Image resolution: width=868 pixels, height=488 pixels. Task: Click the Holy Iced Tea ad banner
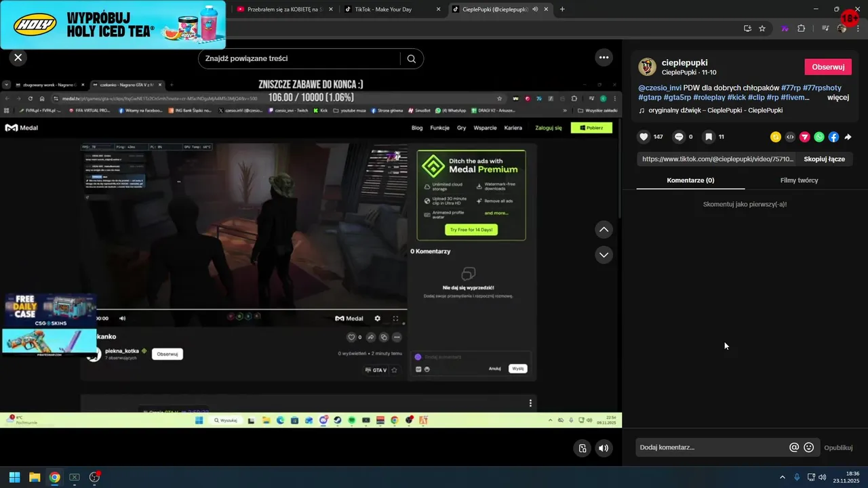point(113,24)
